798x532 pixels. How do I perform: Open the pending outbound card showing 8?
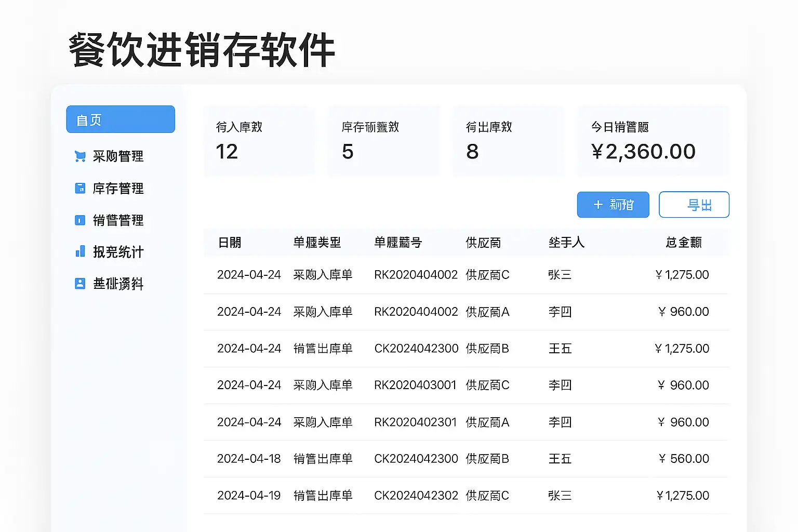click(508, 140)
